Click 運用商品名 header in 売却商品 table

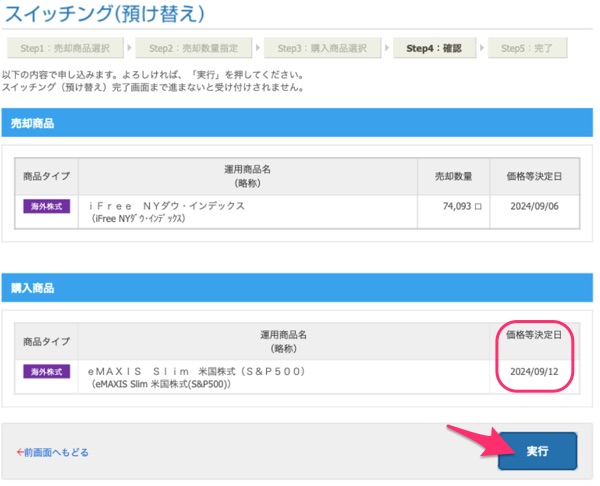tap(248, 176)
